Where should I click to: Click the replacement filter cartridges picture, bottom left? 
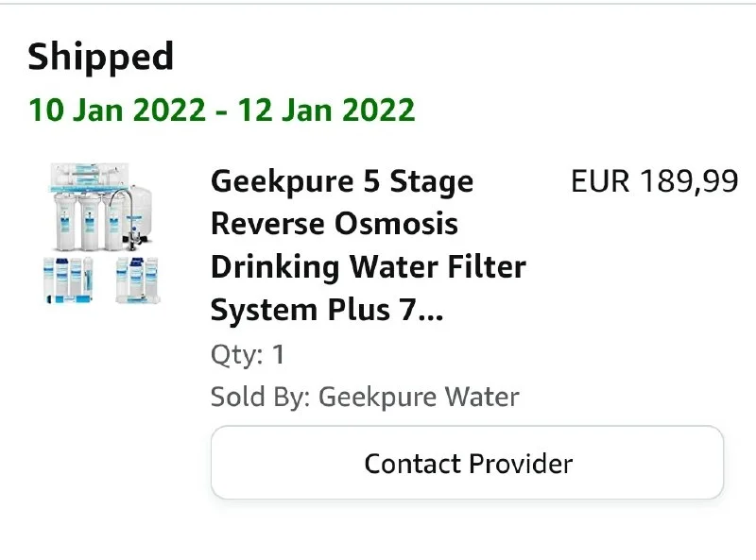(x=66, y=280)
